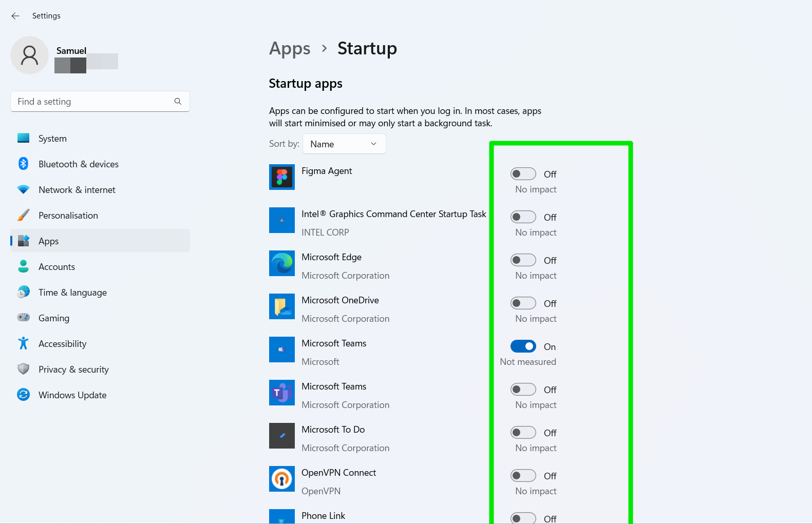Click the OpenVPN Connect app icon
Screen dimensions: 812x524
[x=281, y=479]
